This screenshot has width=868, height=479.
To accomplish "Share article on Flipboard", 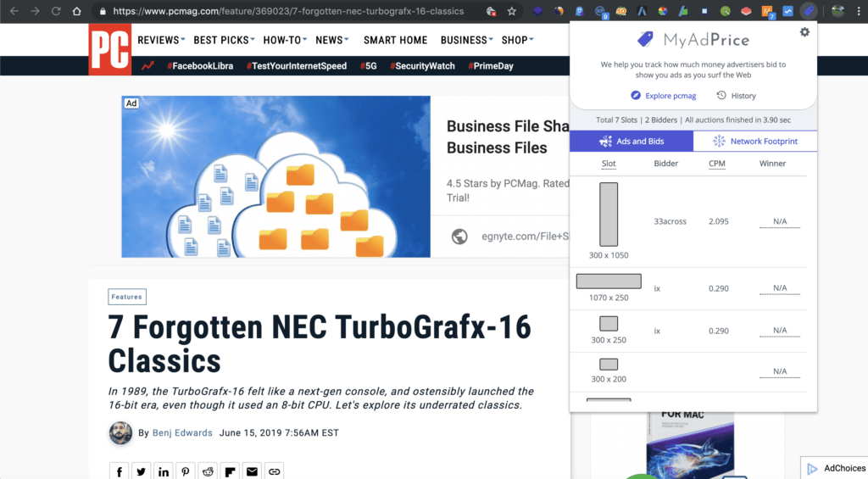I will [x=230, y=471].
